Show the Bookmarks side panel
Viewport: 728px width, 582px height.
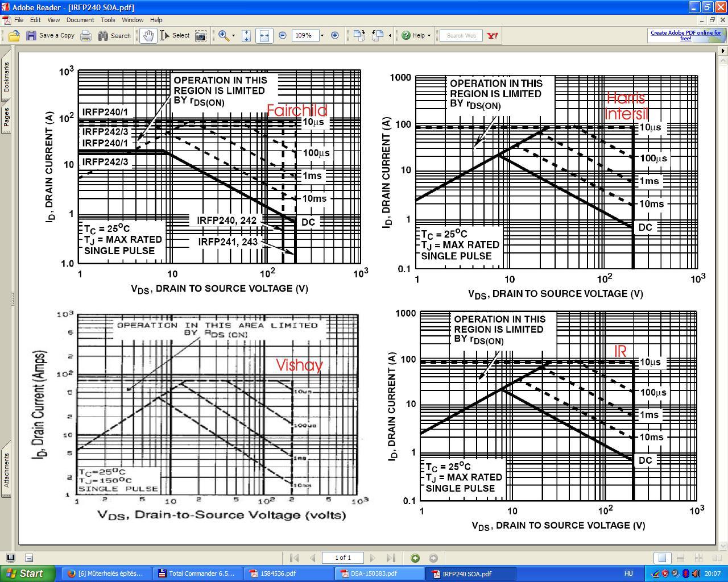[x=6, y=77]
